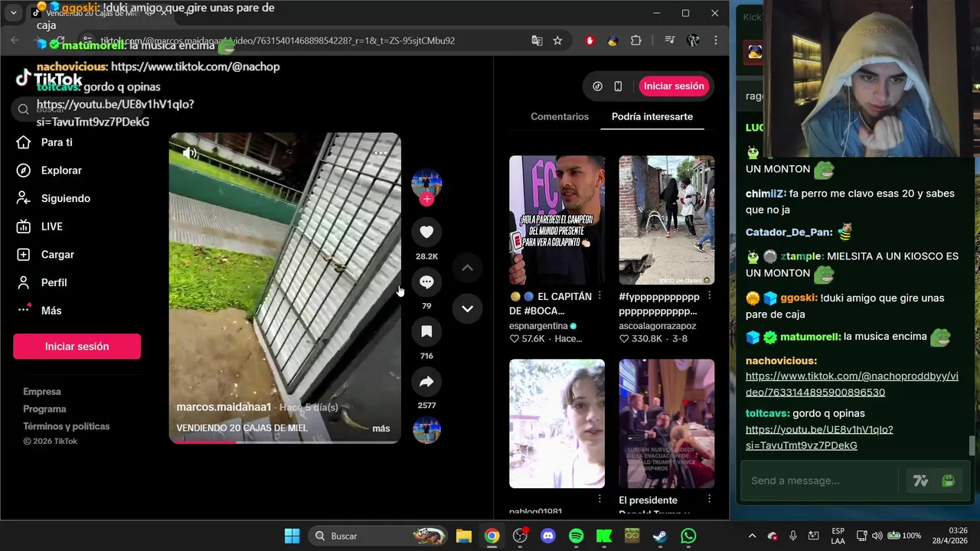Open Chrome profile avatar
Image resolution: width=980 pixels, height=551 pixels.
[693, 41]
